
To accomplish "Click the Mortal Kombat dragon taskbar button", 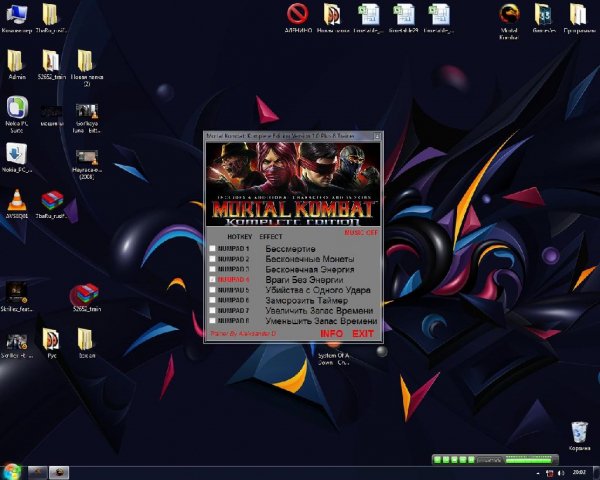I will click(x=59, y=473).
